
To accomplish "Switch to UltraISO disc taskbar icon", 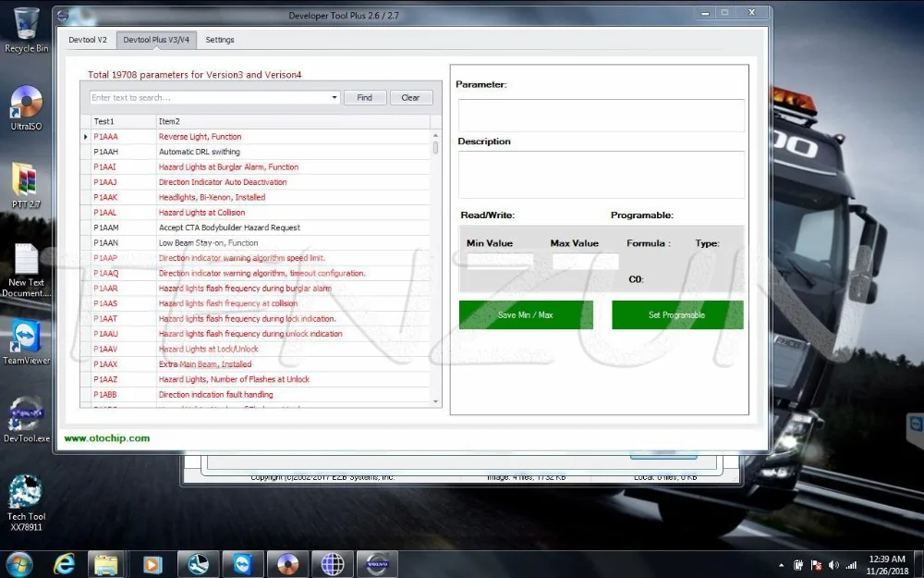I will (x=287, y=564).
